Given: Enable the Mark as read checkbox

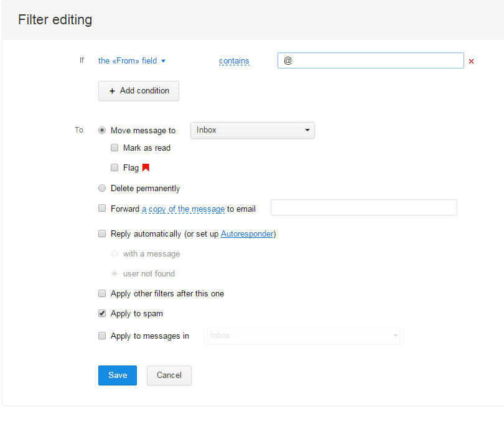Looking at the screenshot, I should pos(114,148).
